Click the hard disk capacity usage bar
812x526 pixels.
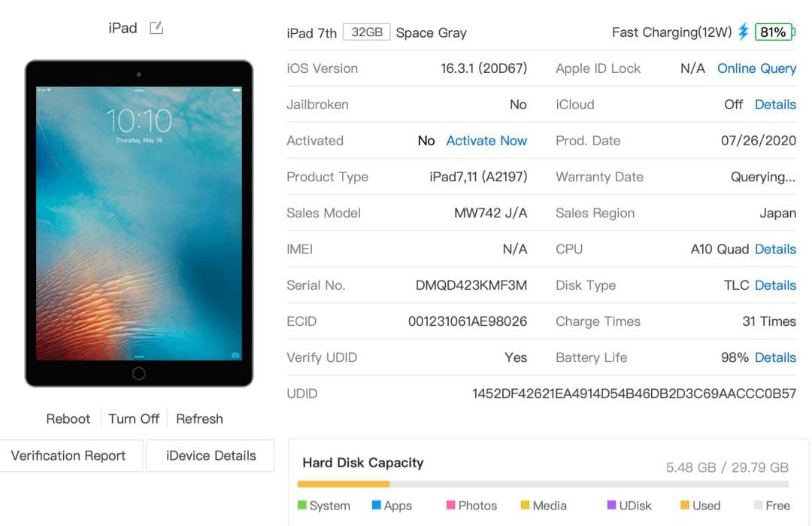click(x=543, y=484)
